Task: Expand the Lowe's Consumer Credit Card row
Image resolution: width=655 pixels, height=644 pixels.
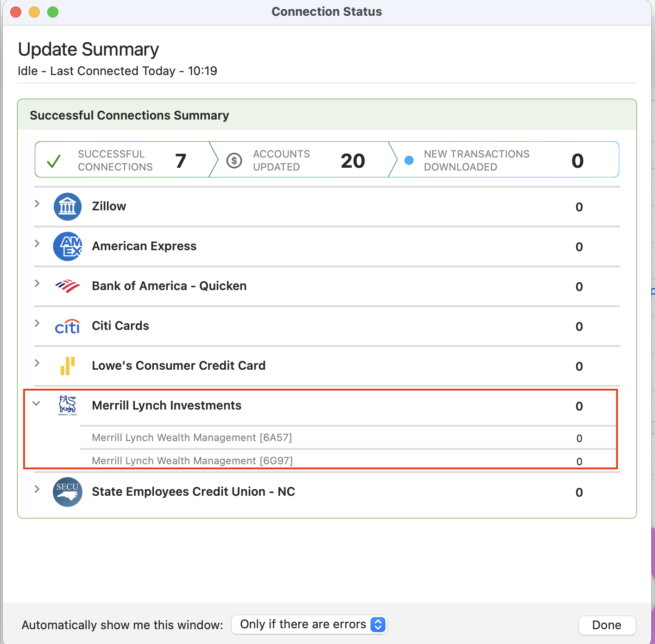Action: pos(37,363)
